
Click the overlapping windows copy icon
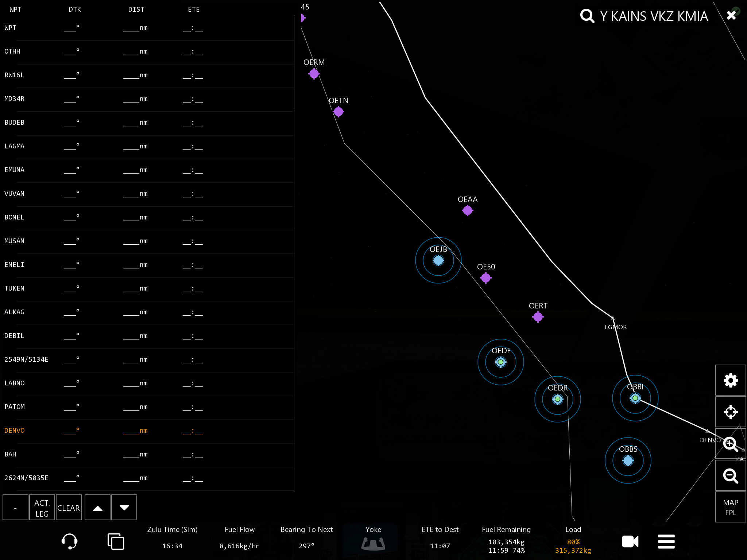pos(116,541)
